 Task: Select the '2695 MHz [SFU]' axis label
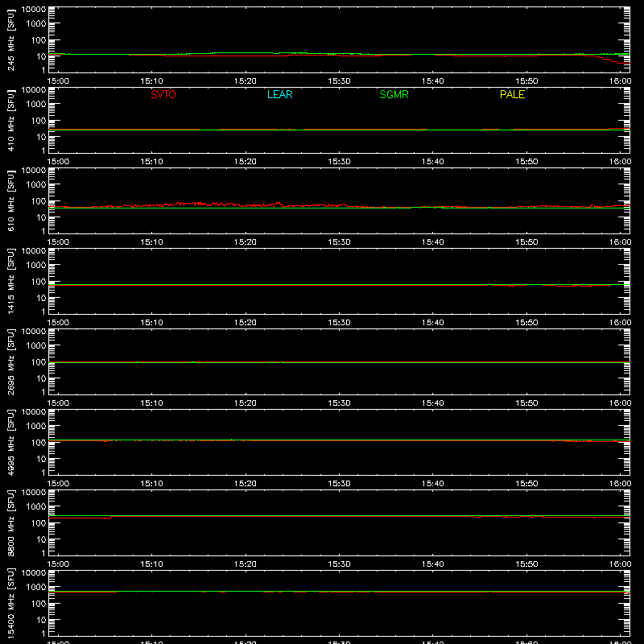[10, 362]
